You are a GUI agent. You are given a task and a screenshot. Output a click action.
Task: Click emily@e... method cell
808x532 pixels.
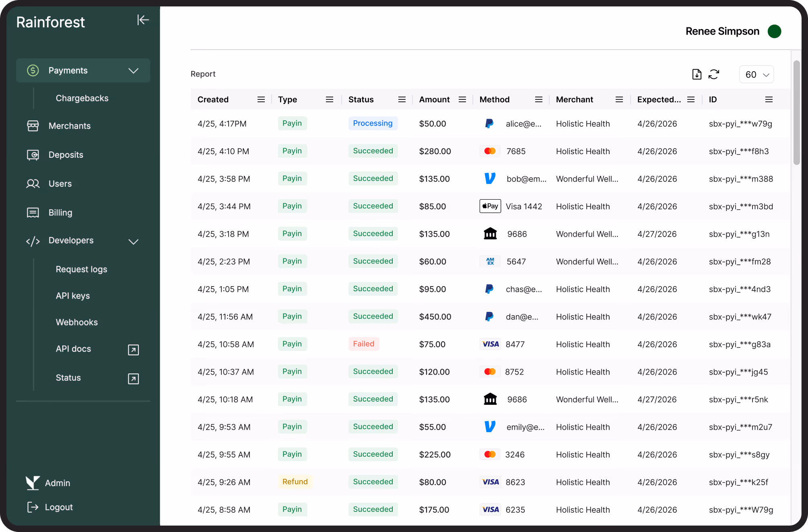pos(526,427)
